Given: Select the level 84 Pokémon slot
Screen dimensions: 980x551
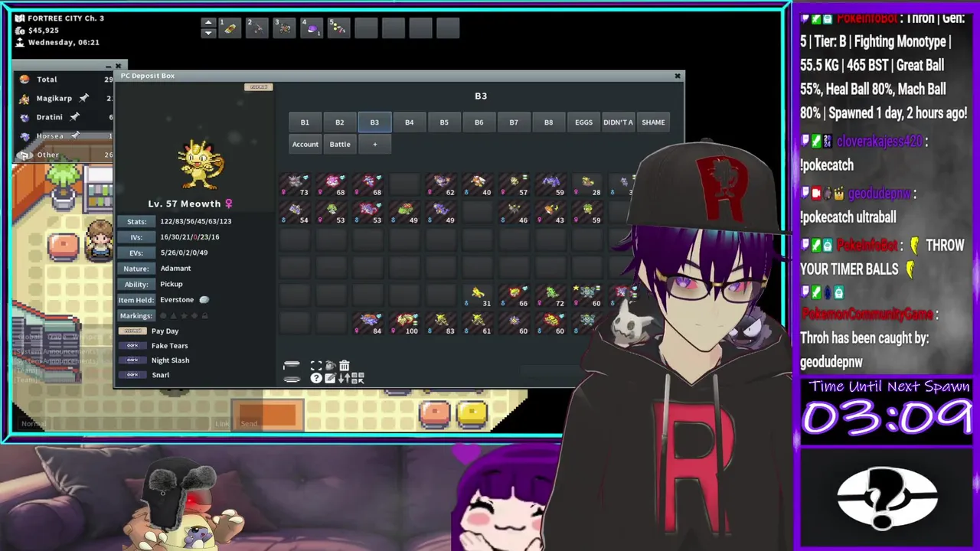Looking at the screenshot, I should [368, 323].
